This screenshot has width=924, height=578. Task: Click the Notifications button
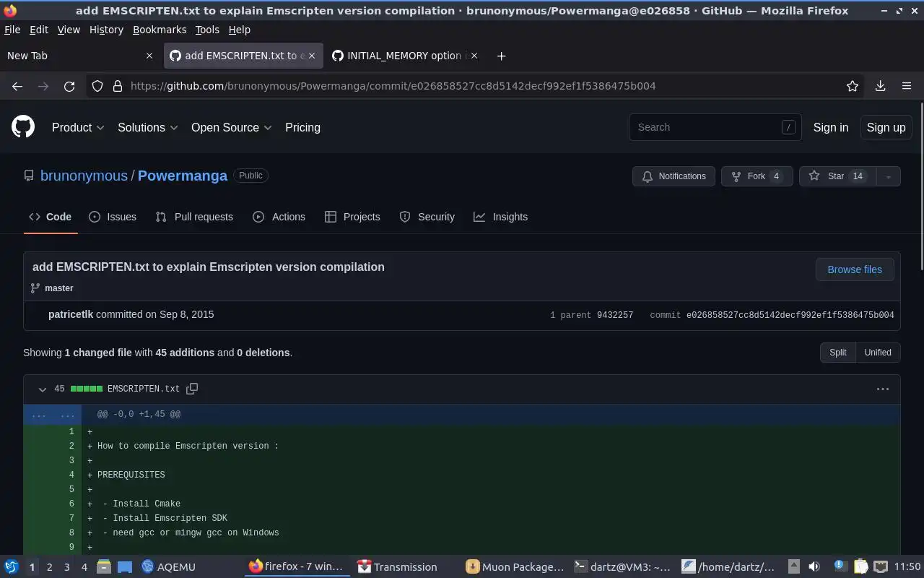(x=674, y=176)
